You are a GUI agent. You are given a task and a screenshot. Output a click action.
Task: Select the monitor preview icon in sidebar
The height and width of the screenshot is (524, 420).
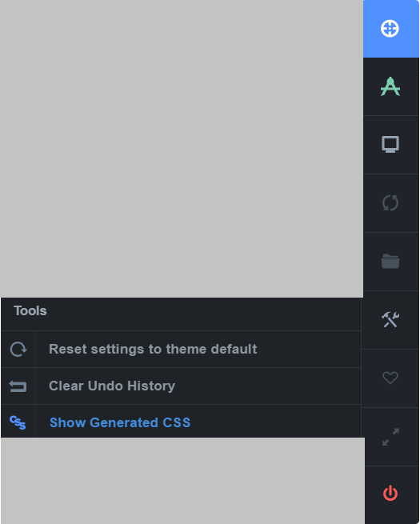pos(390,144)
